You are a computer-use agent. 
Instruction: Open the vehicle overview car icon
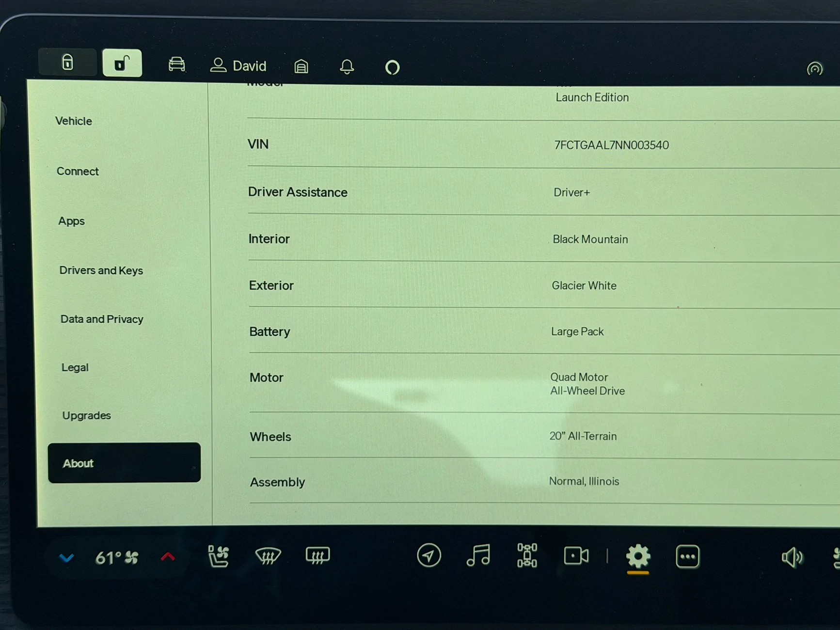[x=176, y=64]
